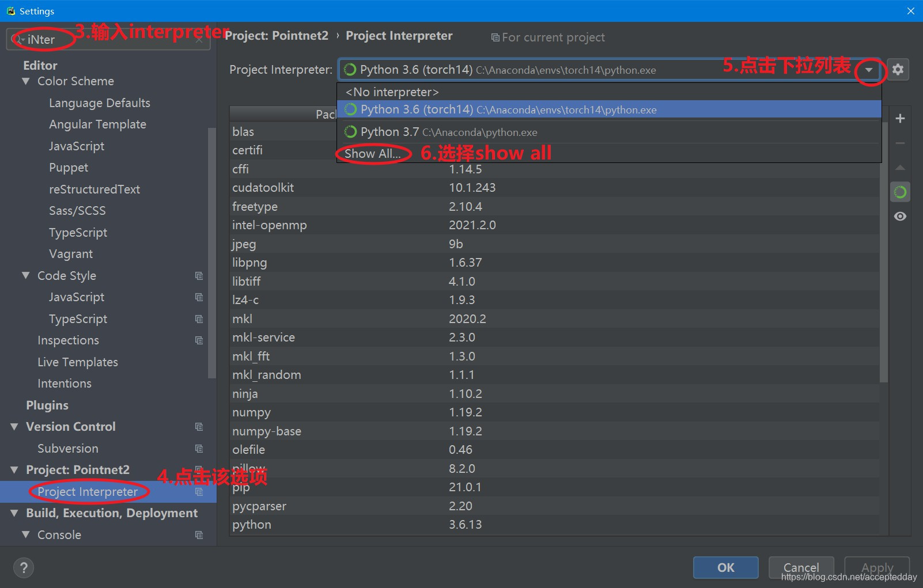This screenshot has width=923, height=588.
Task: Select the pycparser package row
Action: (x=554, y=506)
